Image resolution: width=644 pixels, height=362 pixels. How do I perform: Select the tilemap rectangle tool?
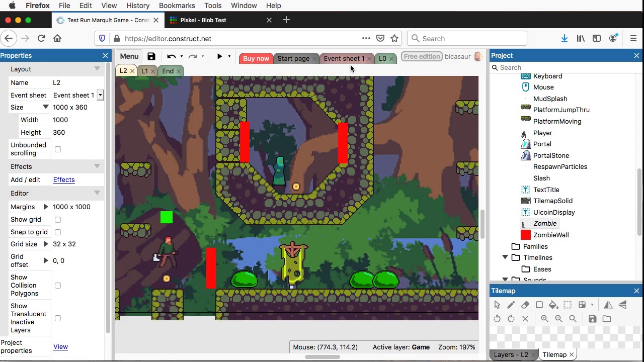(539, 305)
